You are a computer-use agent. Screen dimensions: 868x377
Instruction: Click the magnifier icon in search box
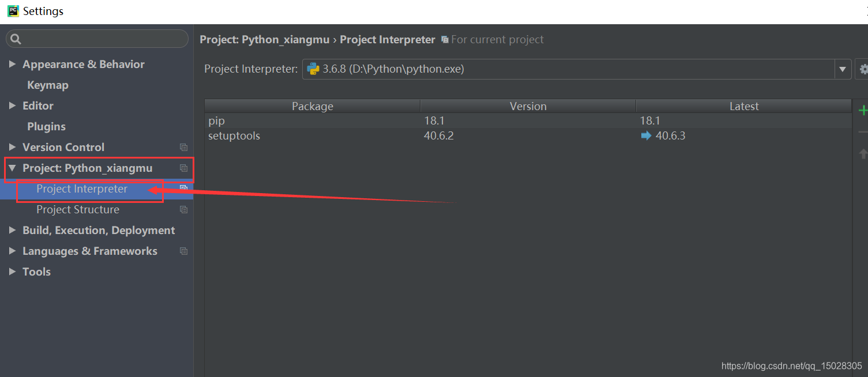pos(16,39)
